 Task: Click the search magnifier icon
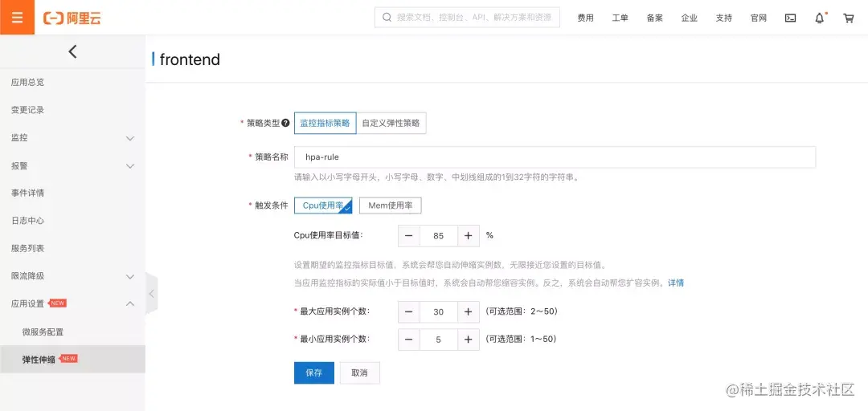click(x=387, y=18)
